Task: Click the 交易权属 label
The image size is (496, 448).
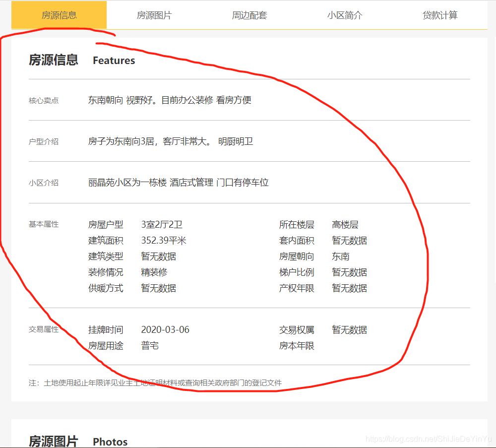Action: pyautogui.click(x=297, y=330)
